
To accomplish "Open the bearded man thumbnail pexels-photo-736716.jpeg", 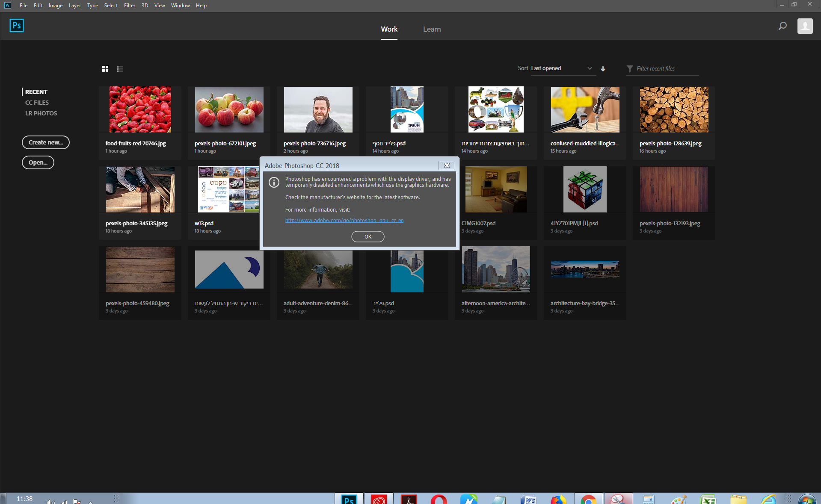I will click(318, 109).
